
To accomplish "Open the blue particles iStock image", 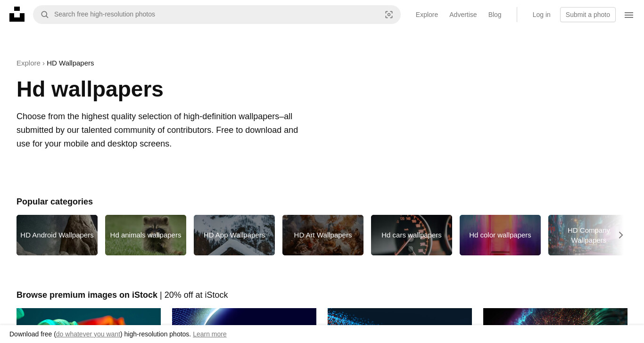I will (x=400, y=317).
